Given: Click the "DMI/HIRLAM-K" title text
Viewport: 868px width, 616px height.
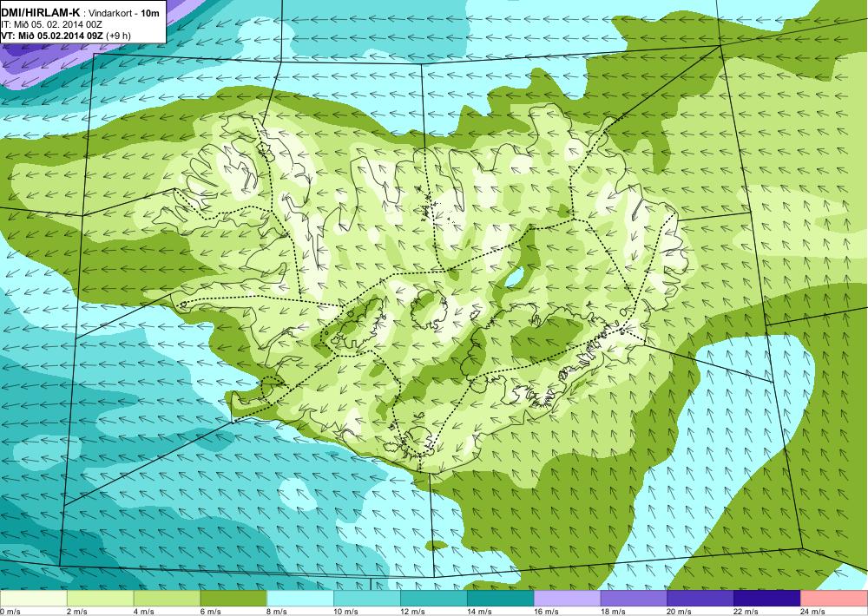Looking at the screenshot, I should 41,13.
